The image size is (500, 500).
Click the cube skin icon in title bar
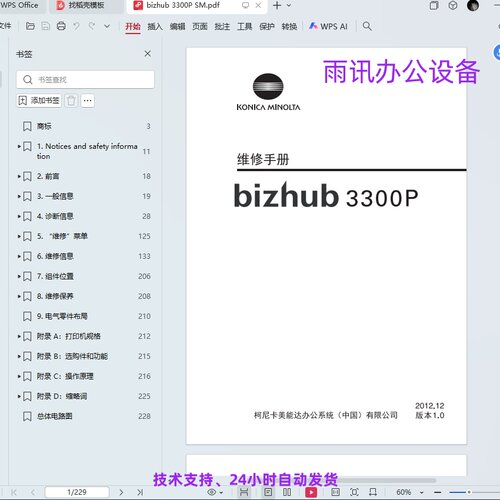(453, 5)
